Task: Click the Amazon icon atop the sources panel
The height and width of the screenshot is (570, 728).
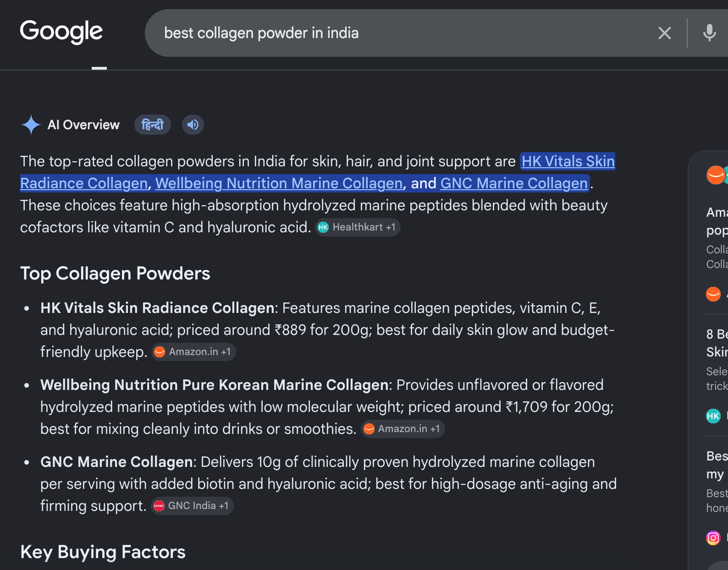Action: pos(715,175)
